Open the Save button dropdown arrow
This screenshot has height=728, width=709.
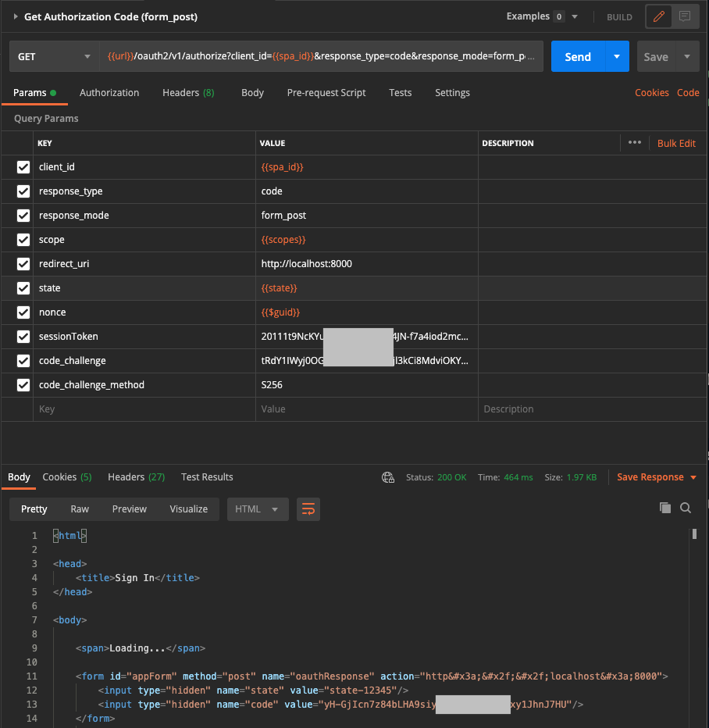687,56
